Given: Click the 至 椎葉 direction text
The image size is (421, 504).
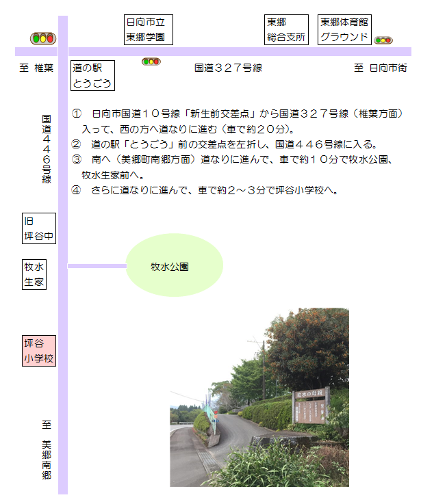Looking at the screenshot, I should coord(36,68).
